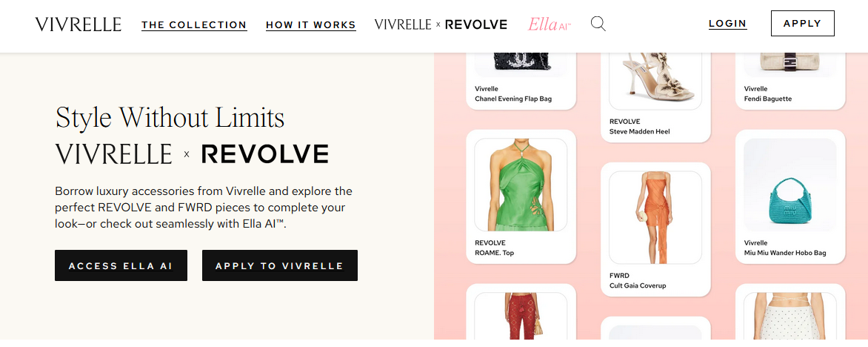Select the orange Cult Gaia Coverup image
Image resolution: width=868 pixels, height=347 pixels.
[655, 217]
